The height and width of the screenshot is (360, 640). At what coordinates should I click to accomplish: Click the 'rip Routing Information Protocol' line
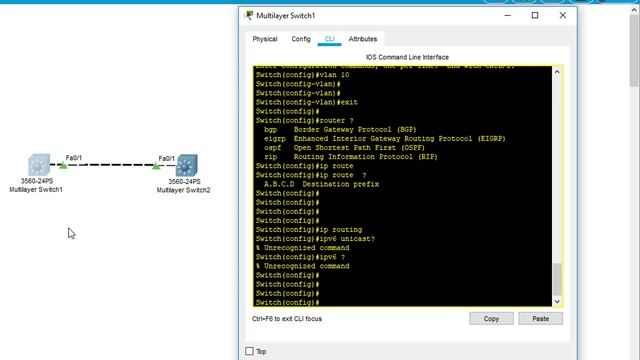coord(351,157)
